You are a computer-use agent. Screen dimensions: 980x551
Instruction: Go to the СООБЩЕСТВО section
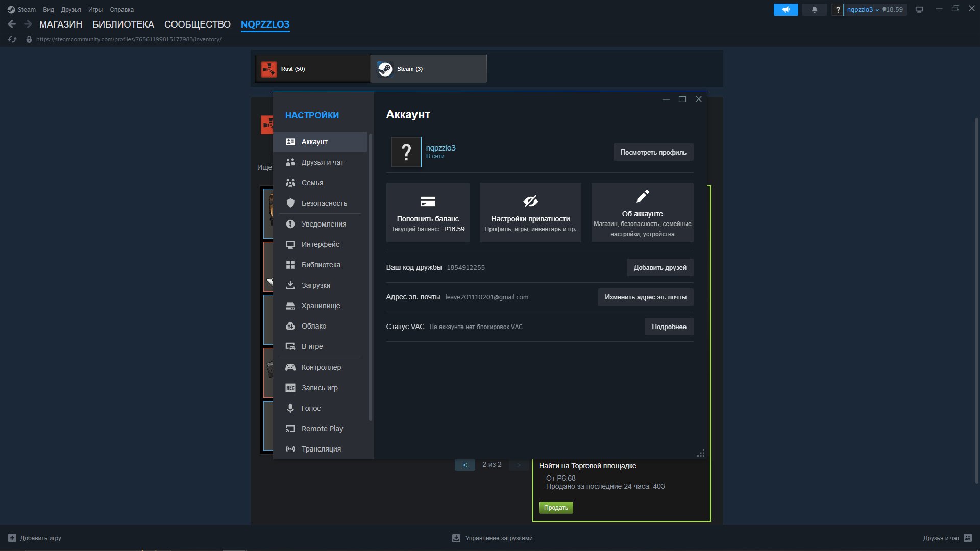[x=198, y=24]
